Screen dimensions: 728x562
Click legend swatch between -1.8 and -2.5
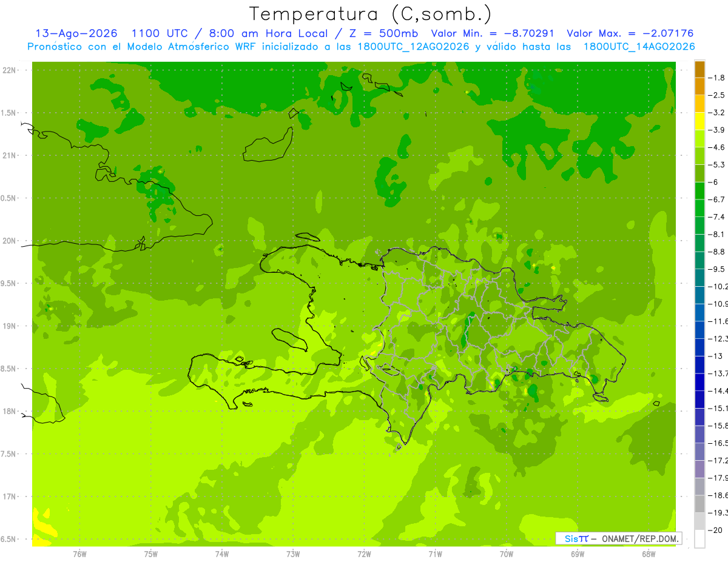click(699, 86)
